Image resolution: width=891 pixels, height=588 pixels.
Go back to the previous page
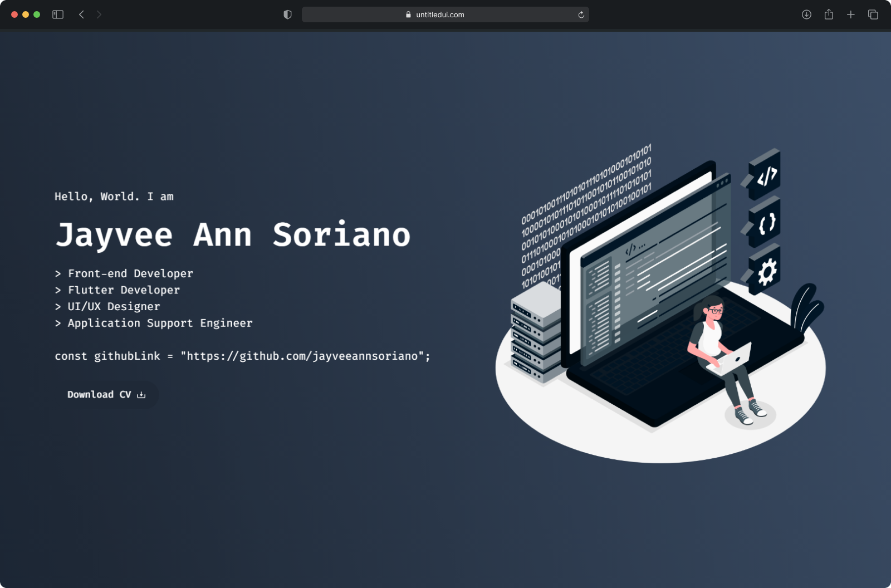point(81,14)
